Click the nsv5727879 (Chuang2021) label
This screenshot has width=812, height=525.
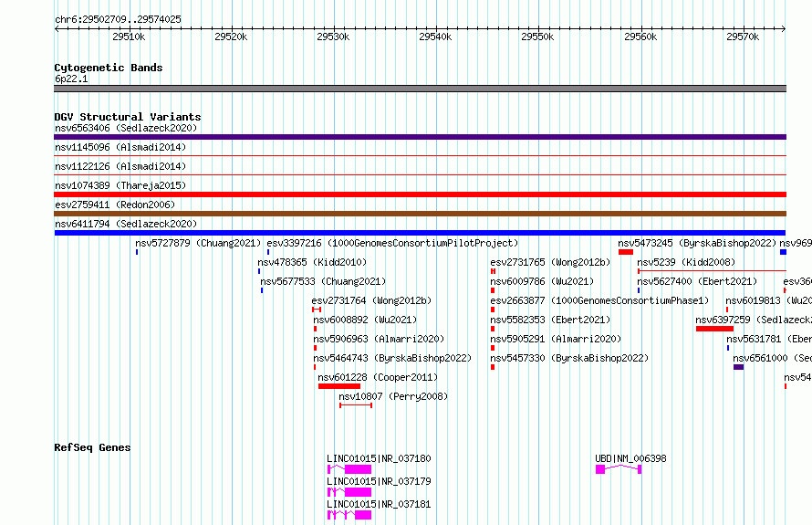click(198, 243)
